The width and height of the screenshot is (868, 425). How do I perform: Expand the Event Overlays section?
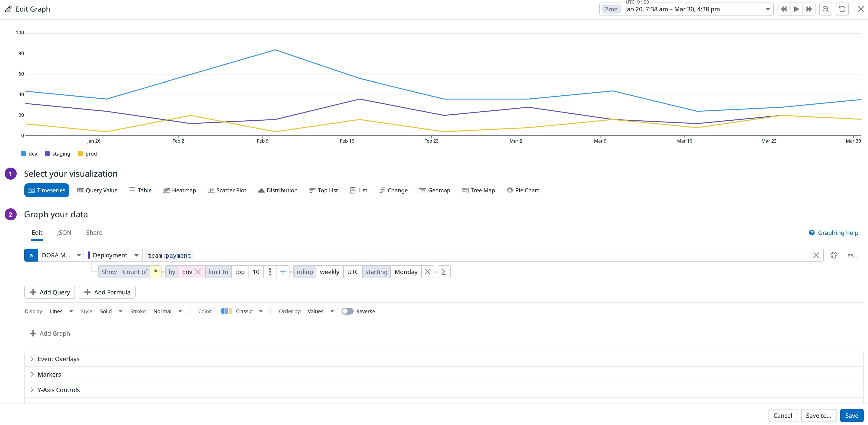point(58,359)
